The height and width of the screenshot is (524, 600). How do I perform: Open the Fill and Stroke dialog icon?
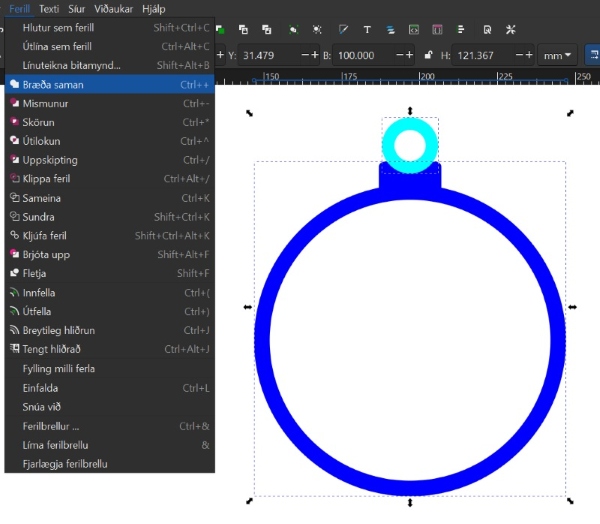coord(343,29)
